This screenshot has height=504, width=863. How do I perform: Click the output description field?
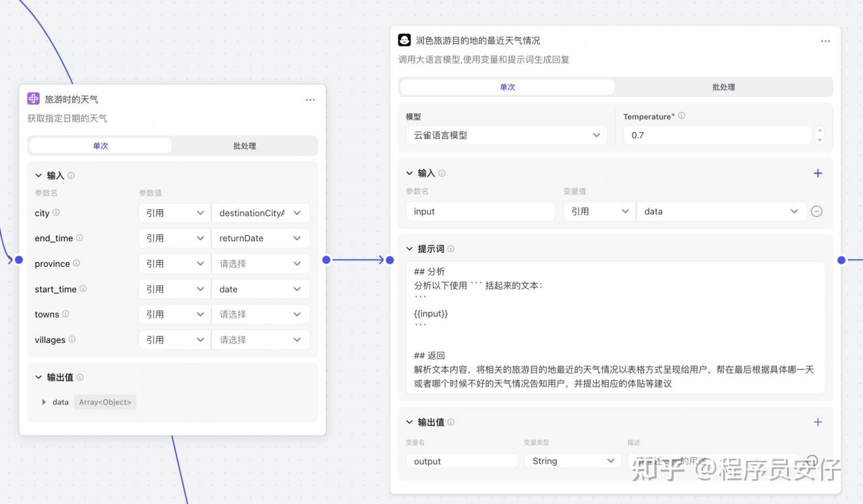713,461
